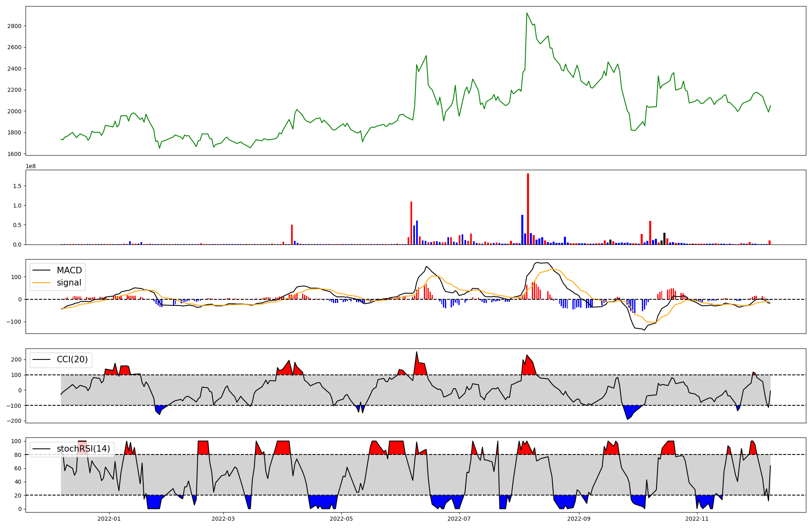Click the 2800 tick on price axis

14,26
